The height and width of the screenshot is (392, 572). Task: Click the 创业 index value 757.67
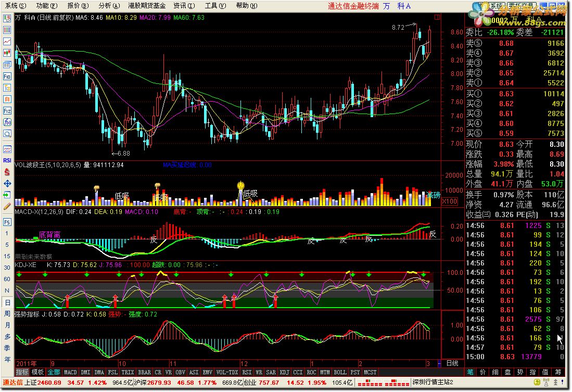click(x=269, y=383)
